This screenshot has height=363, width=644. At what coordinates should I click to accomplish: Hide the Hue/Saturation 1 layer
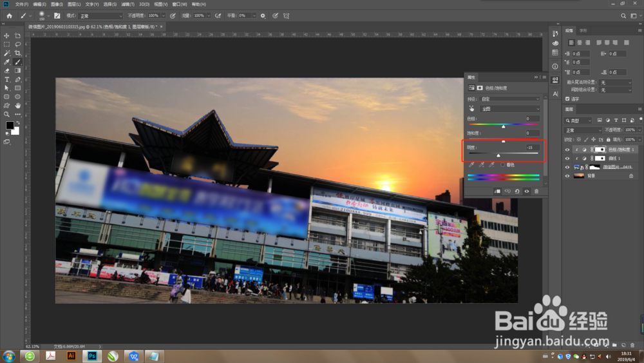pyautogui.click(x=567, y=150)
